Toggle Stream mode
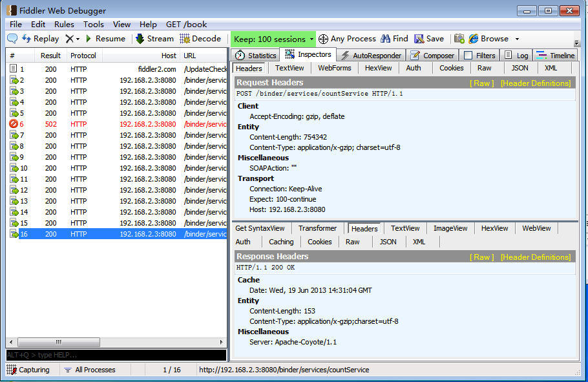 point(155,39)
